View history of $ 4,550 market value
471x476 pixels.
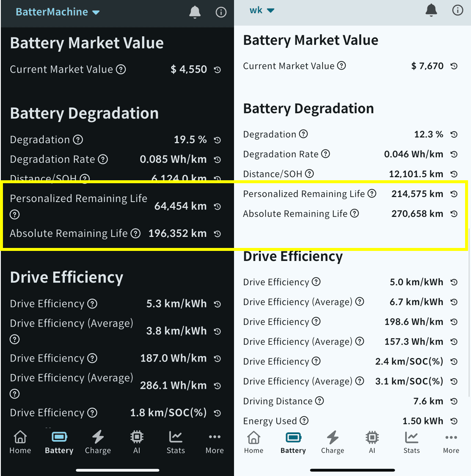[217, 69]
